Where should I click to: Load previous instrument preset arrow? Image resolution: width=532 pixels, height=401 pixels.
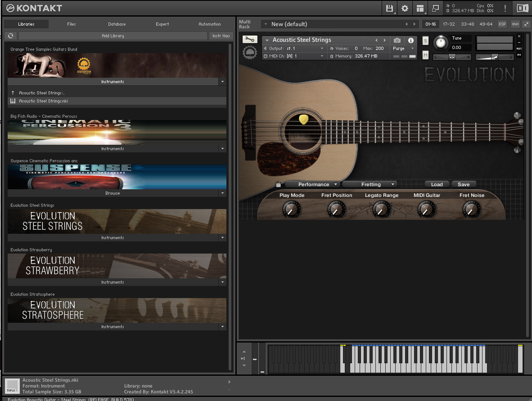(x=376, y=40)
